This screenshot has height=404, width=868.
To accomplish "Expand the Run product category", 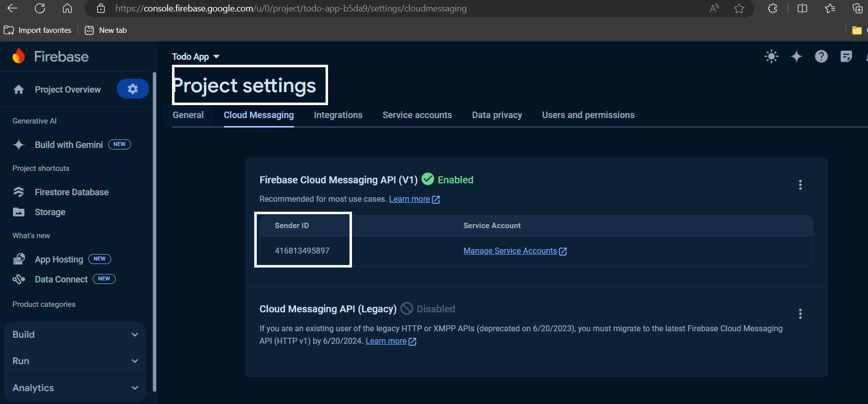I will tap(75, 361).
